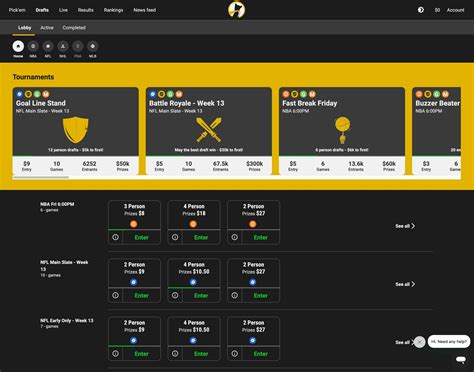Image resolution: width=474 pixels, height=372 pixels.
Task: Open info for NBA 2 Person $27 draft
Action: [x=235, y=237]
